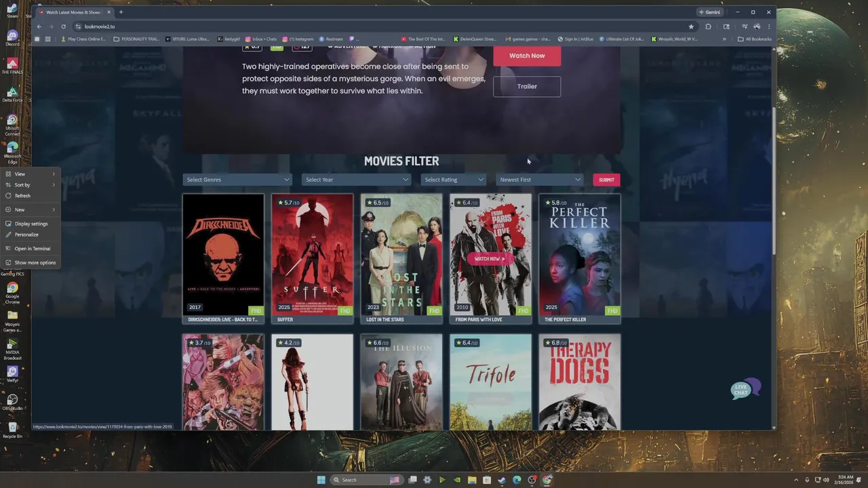868x488 pixels.
Task: Click the red SUBMIT filter button
Action: tap(606, 180)
